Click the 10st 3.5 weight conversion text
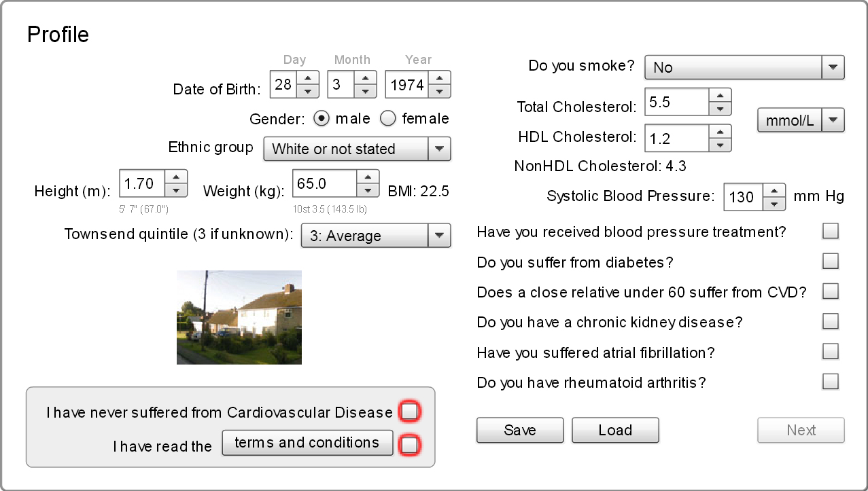The height and width of the screenshot is (491, 868). click(x=330, y=208)
